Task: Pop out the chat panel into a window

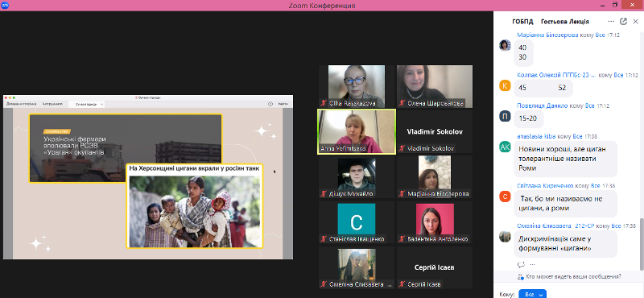Action: (623, 22)
